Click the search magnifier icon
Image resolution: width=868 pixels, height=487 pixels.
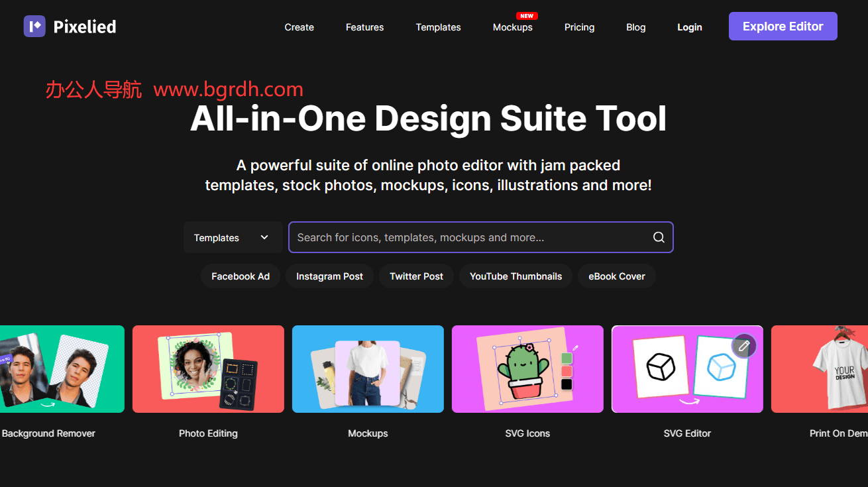tap(658, 237)
